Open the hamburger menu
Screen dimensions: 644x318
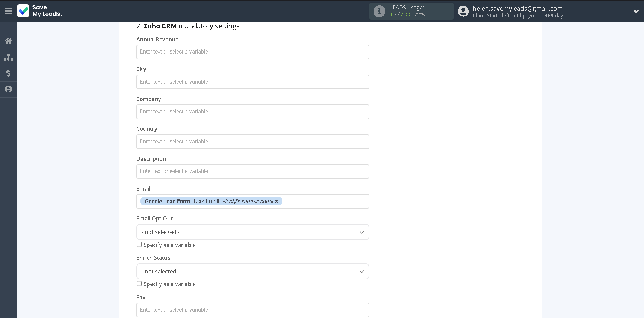(x=8, y=11)
